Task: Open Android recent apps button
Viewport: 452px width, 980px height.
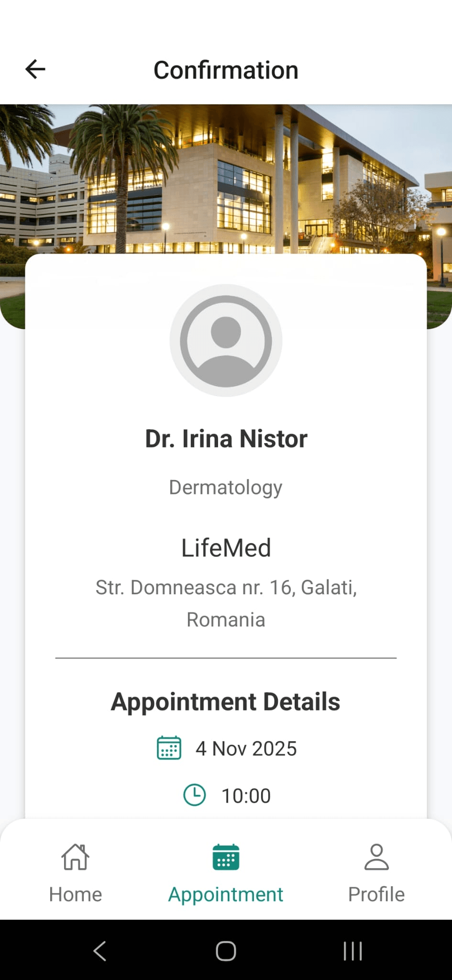Action: click(x=353, y=951)
